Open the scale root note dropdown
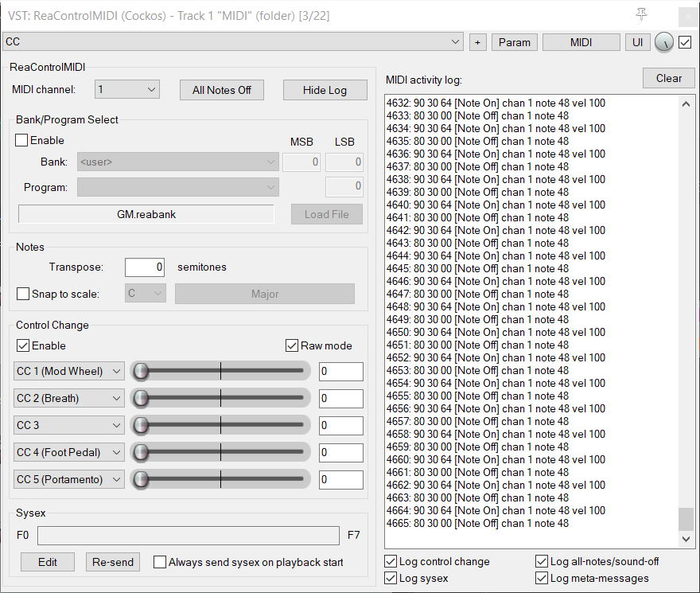The width and height of the screenshot is (700, 593). 146,294
